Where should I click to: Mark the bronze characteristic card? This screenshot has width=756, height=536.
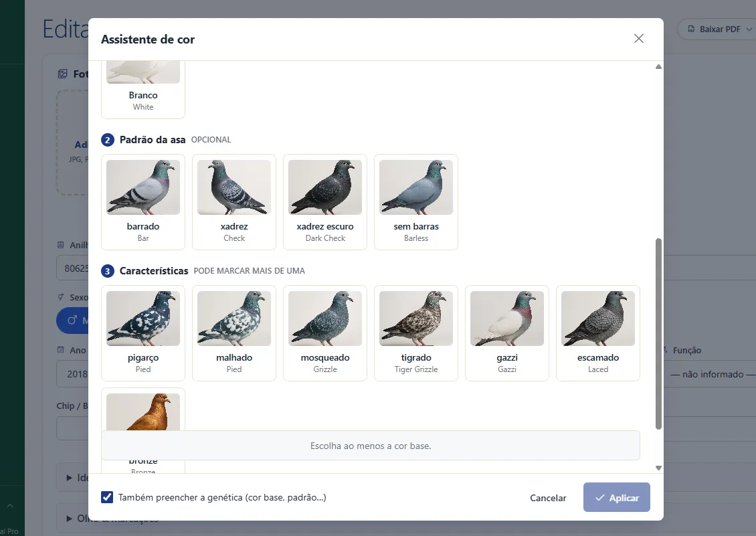click(143, 410)
